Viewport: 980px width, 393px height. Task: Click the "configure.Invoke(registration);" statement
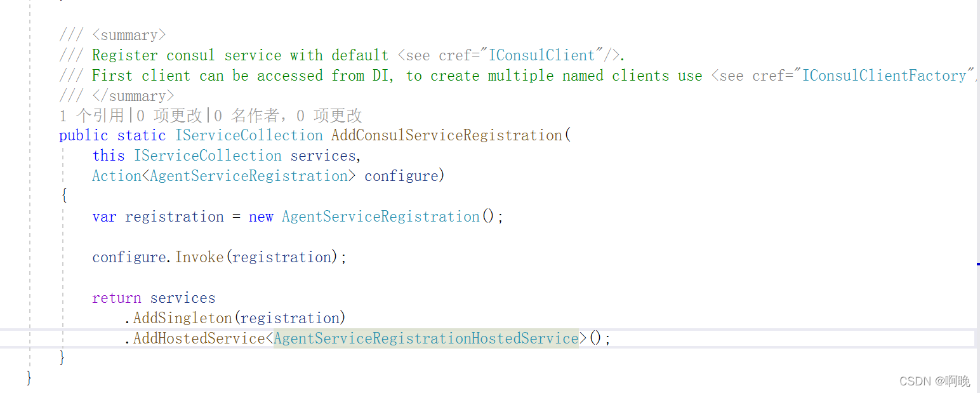pos(220,257)
